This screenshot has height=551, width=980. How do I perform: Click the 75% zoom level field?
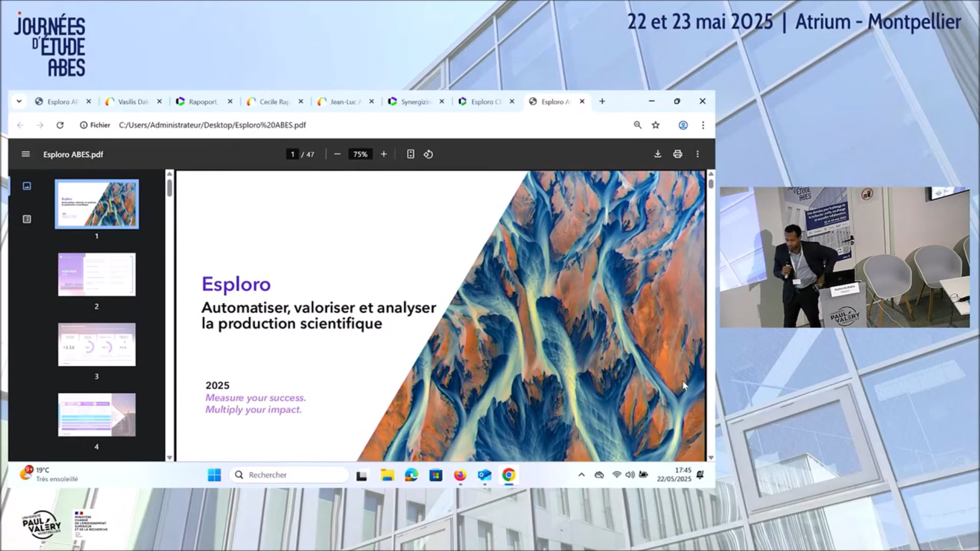point(360,154)
